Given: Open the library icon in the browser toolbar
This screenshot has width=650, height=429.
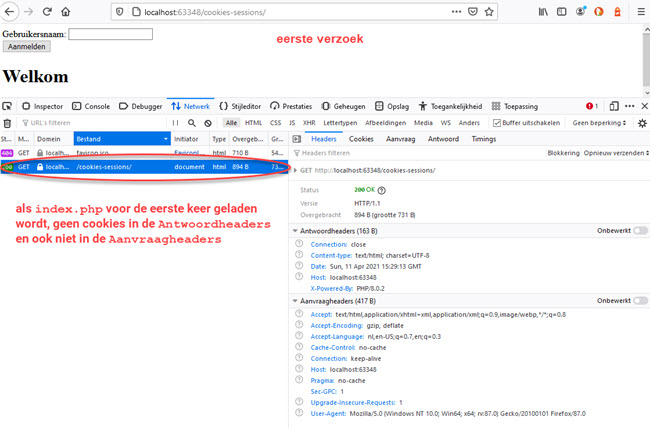Looking at the screenshot, I should click(x=544, y=12).
